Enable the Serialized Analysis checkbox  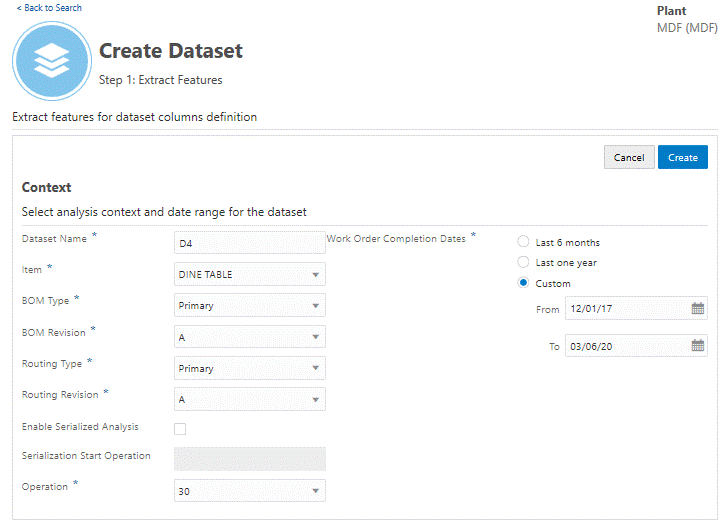coord(180,429)
